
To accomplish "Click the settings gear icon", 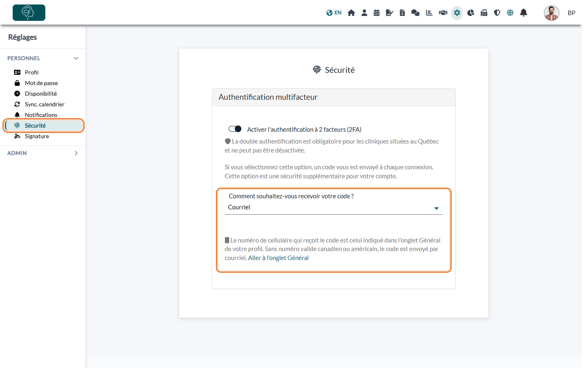I will 457,13.
